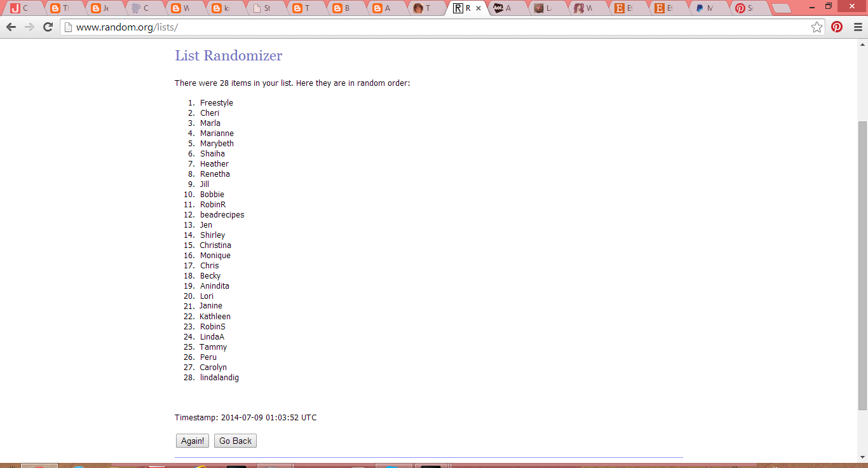Switch to the red J icon tab

tap(24, 8)
